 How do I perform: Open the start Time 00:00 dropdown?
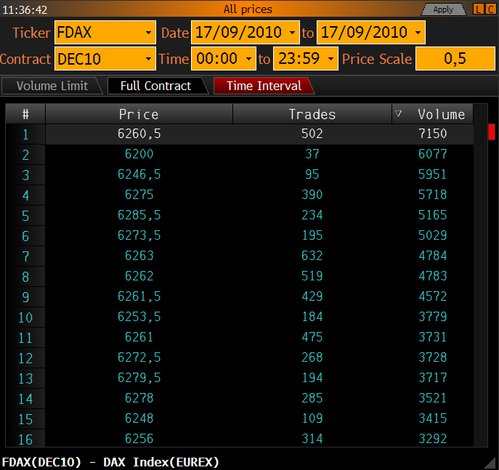[223, 59]
